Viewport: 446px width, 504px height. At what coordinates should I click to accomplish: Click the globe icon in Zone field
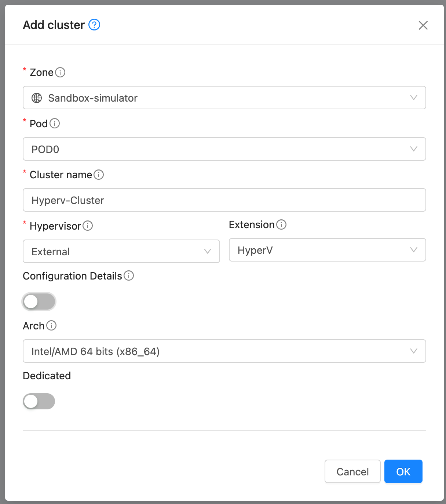[x=37, y=98]
